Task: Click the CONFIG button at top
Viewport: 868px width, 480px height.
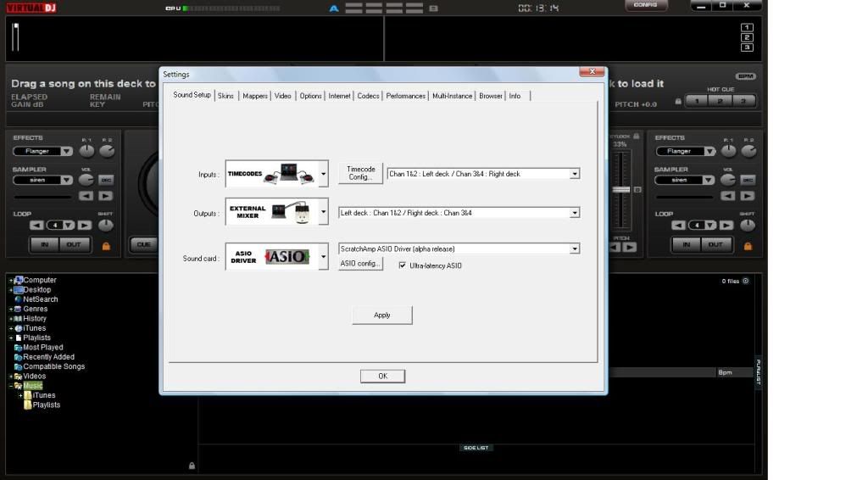Action: click(x=646, y=5)
